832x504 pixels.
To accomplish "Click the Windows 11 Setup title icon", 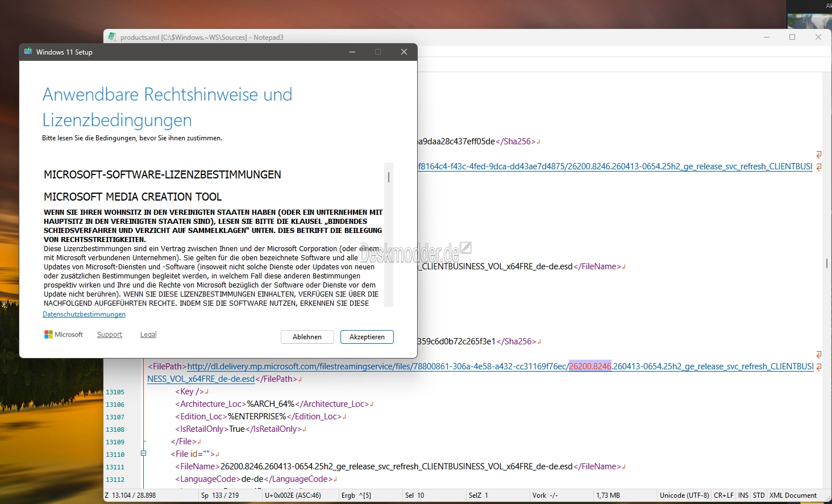I will (x=28, y=52).
